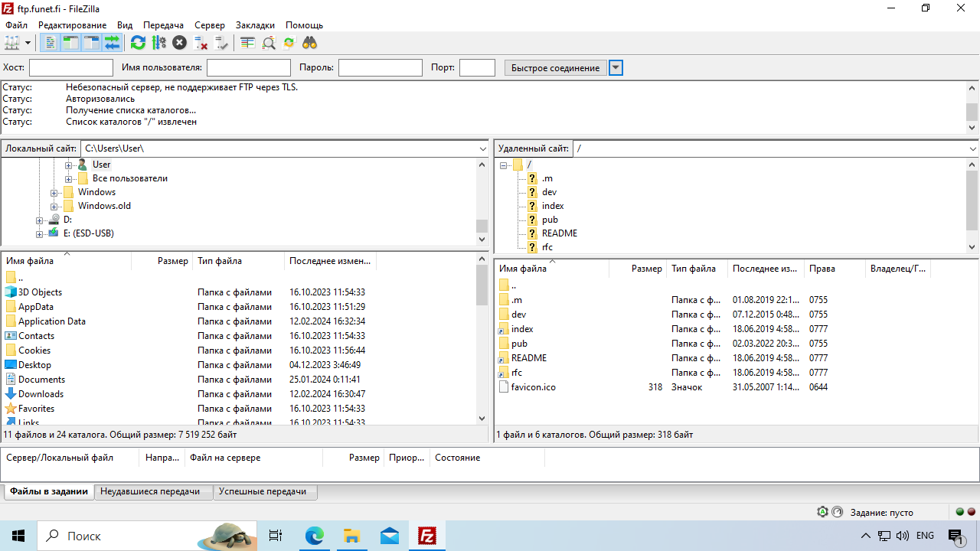Select the 3D Objects folder icon
Image resolution: width=980 pixels, height=551 pixels.
tap(11, 292)
